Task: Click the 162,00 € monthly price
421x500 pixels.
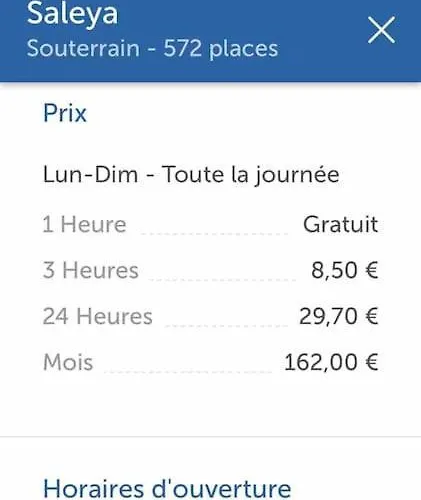Action: (x=331, y=362)
